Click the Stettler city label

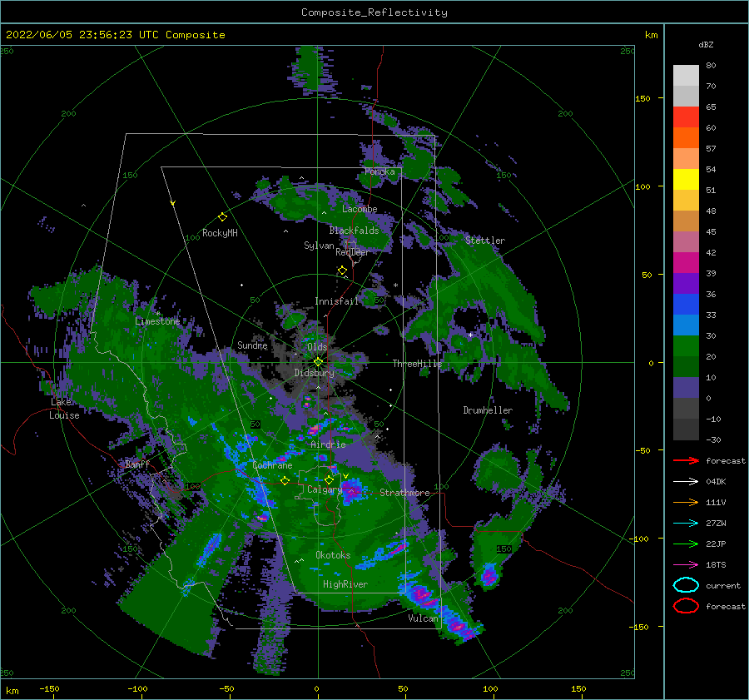tap(485, 241)
